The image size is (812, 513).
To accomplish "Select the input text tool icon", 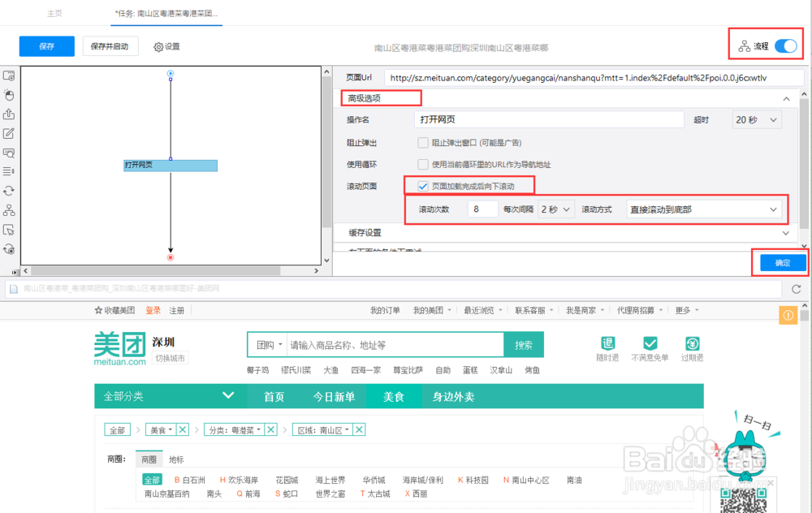I will [x=9, y=134].
